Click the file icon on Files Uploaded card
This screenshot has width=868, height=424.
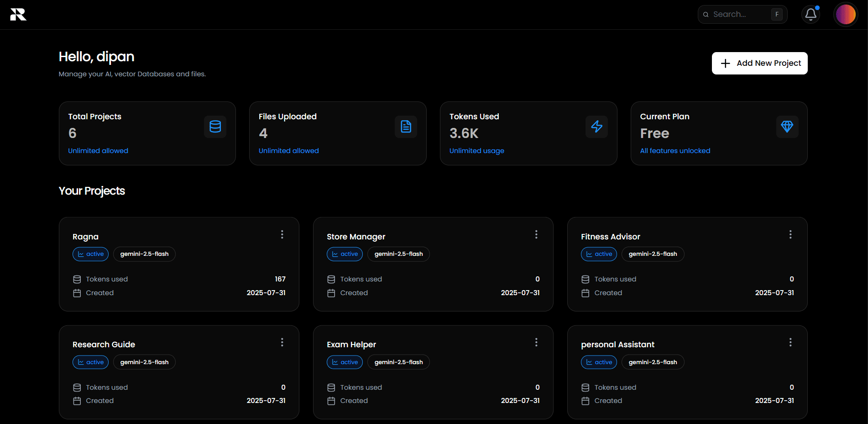pyautogui.click(x=406, y=127)
